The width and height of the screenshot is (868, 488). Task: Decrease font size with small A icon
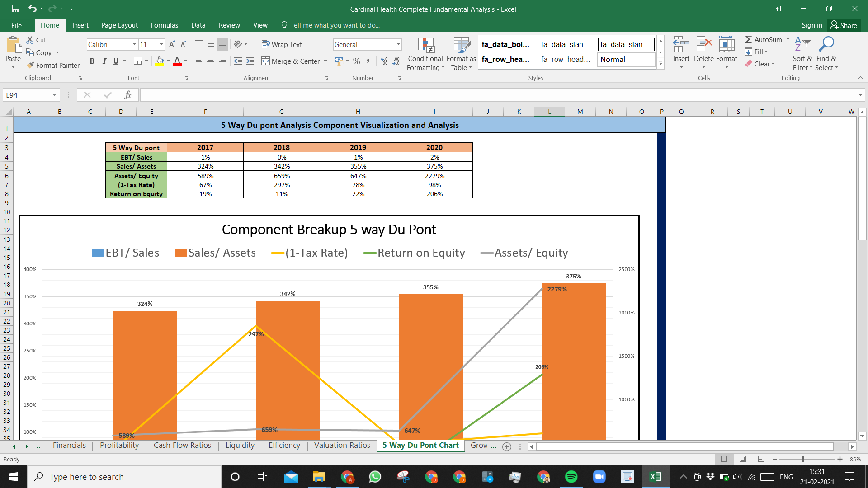[183, 44]
